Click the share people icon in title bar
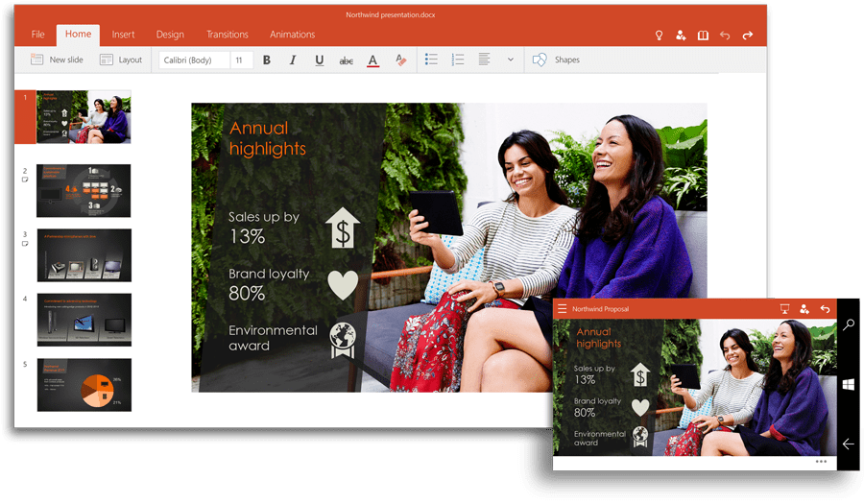Screen dimensions: 864x504 (681, 36)
